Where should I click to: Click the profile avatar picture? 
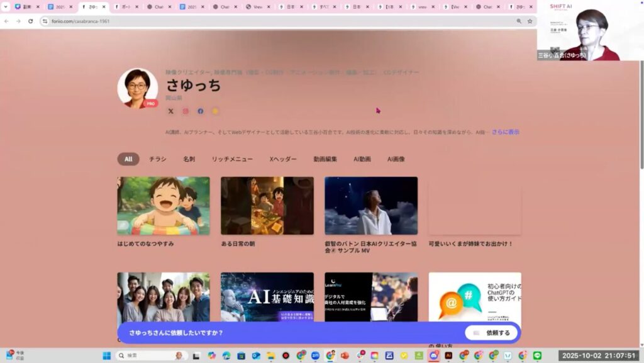[137, 88]
